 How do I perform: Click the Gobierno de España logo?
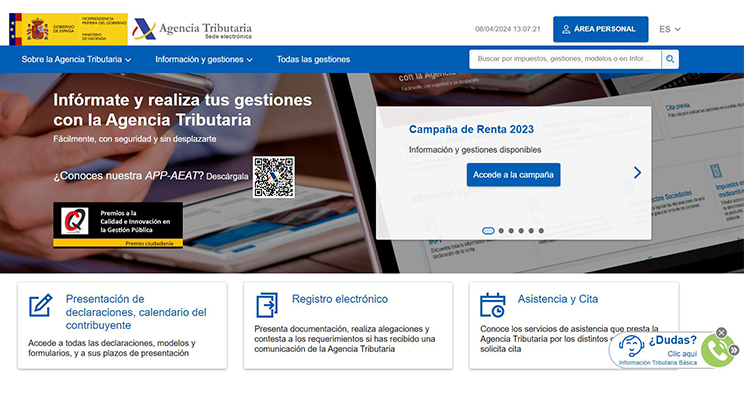[68, 29]
